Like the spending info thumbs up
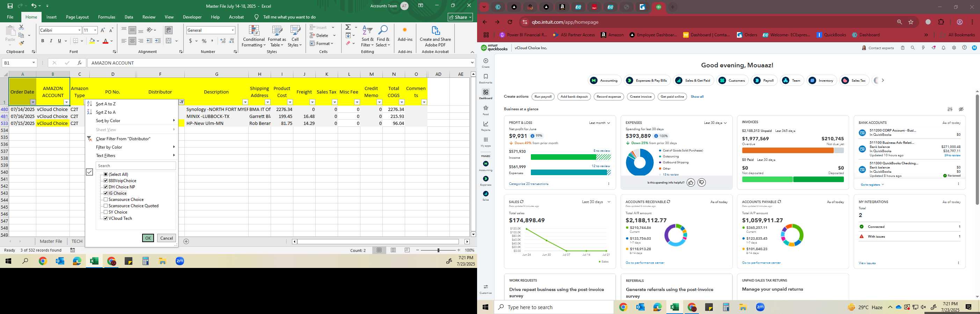Screen dimensions: 980x314 (x=690, y=183)
